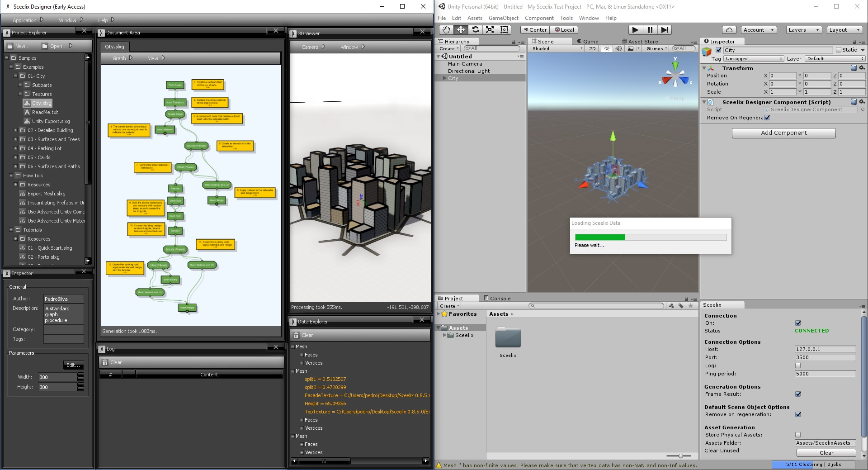Select the Move tool in Unity toolbar
This screenshot has height=470, width=868.
tap(461, 30)
